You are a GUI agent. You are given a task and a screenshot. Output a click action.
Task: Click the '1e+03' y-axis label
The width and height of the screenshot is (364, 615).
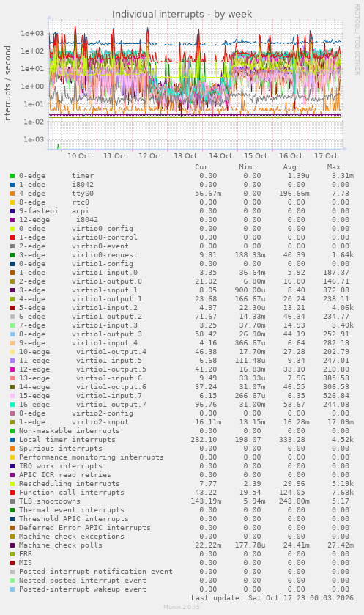tap(32, 33)
